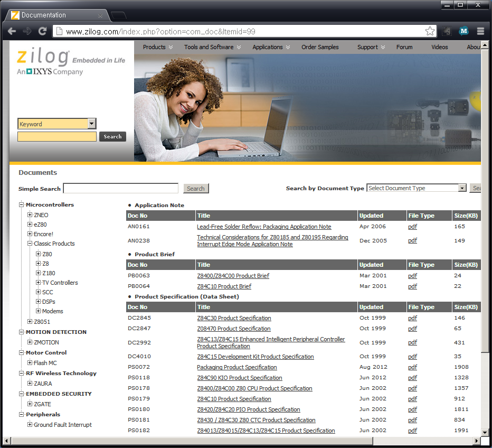The width and height of the screenshot is (492, 448).
Task: Select Ground Fault Interrupt tree item
Action: (x=63, y=425)
